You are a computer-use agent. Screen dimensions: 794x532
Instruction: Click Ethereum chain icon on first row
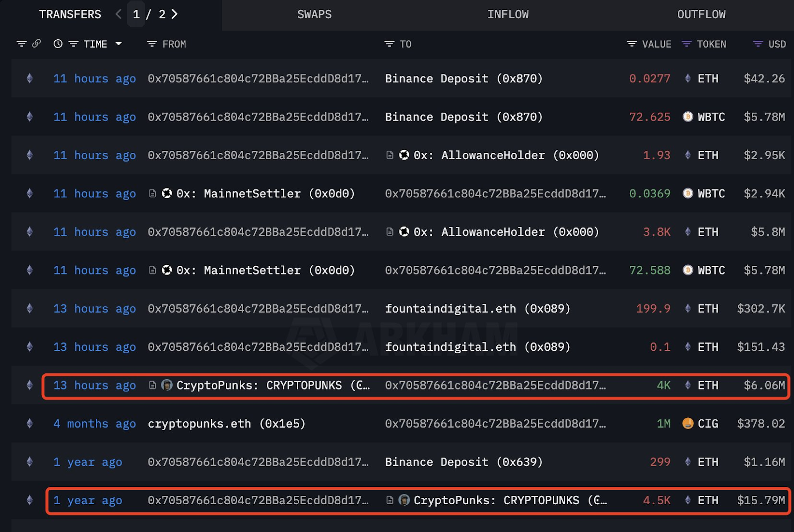pos(30,78)
